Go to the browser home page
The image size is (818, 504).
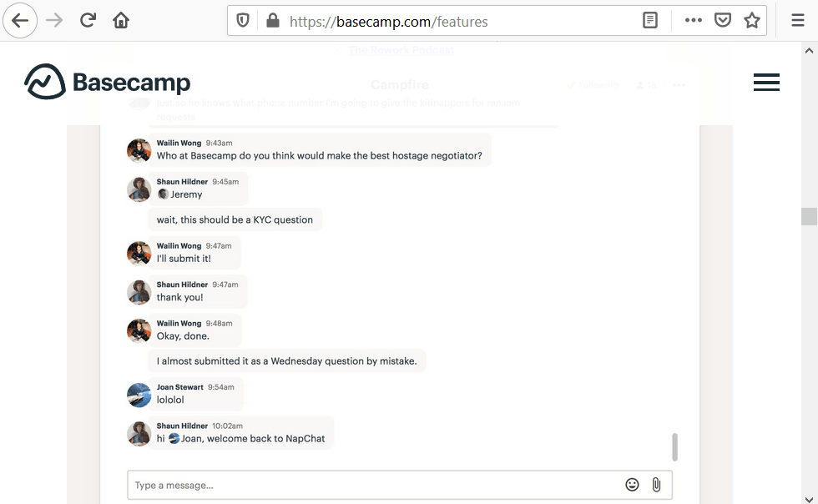click(x=121, y=21)
